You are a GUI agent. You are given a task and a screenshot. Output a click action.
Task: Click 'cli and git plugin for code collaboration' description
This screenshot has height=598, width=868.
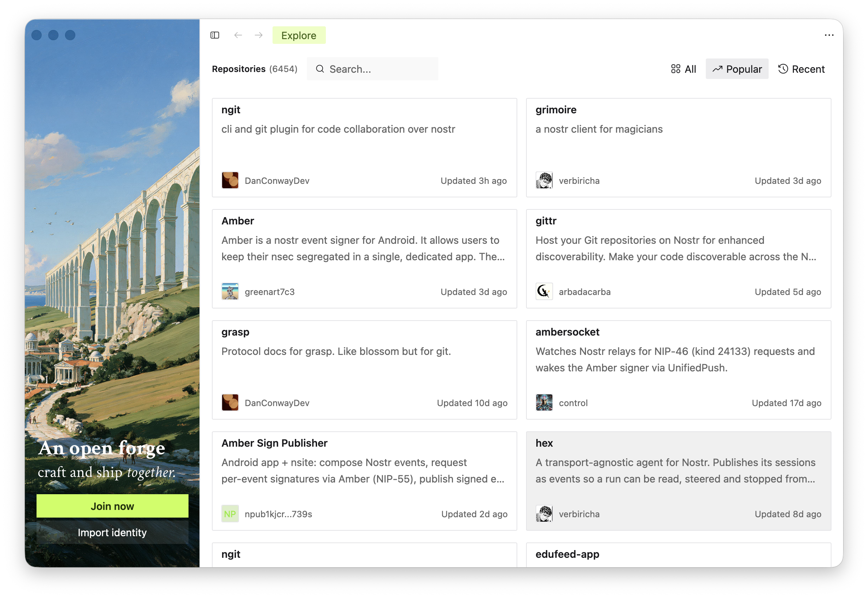(338, 129)
